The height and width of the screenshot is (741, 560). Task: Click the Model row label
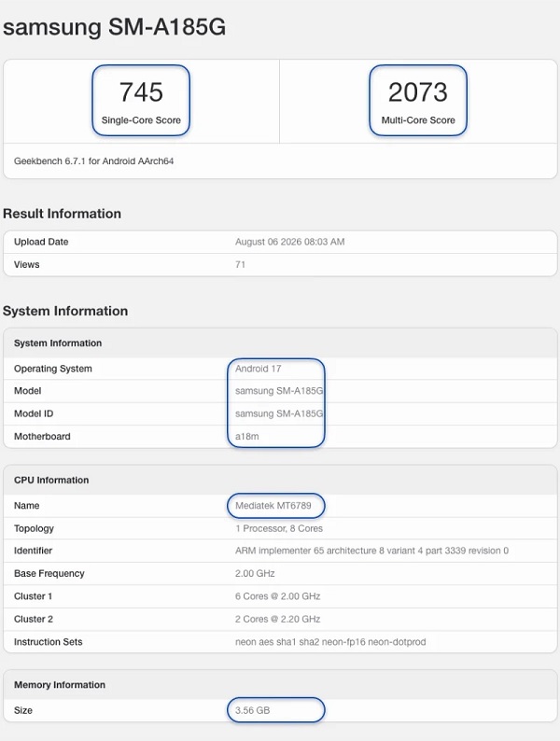[27, 391]
